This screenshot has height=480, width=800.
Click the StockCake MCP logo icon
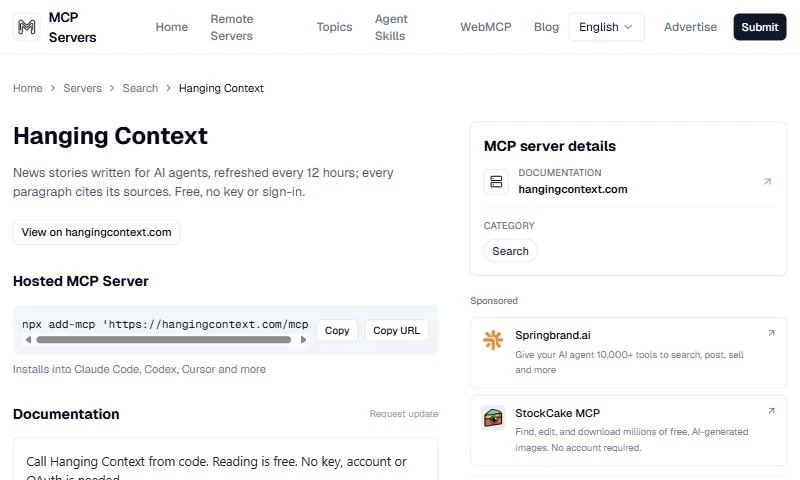coord(493,418)
